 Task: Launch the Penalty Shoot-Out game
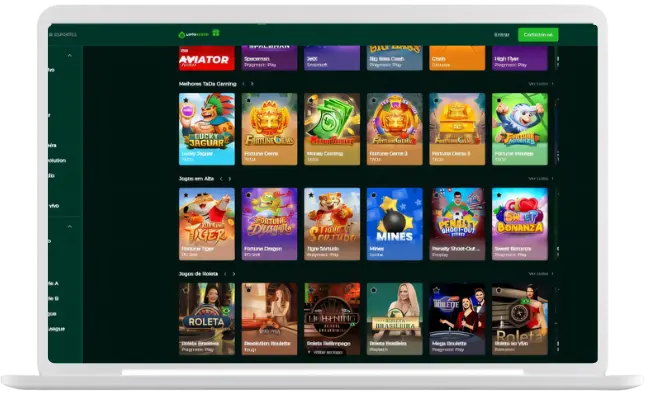click(457, 224)
